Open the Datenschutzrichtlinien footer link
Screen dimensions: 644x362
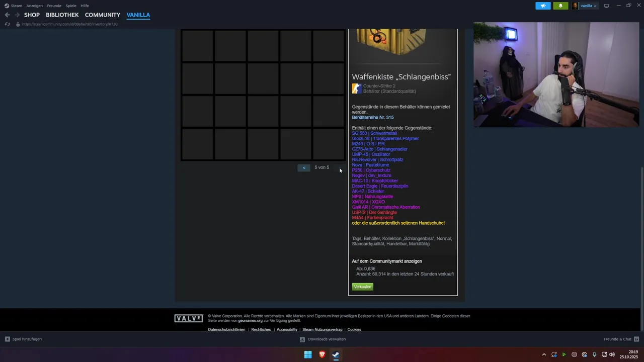[227, 330]
